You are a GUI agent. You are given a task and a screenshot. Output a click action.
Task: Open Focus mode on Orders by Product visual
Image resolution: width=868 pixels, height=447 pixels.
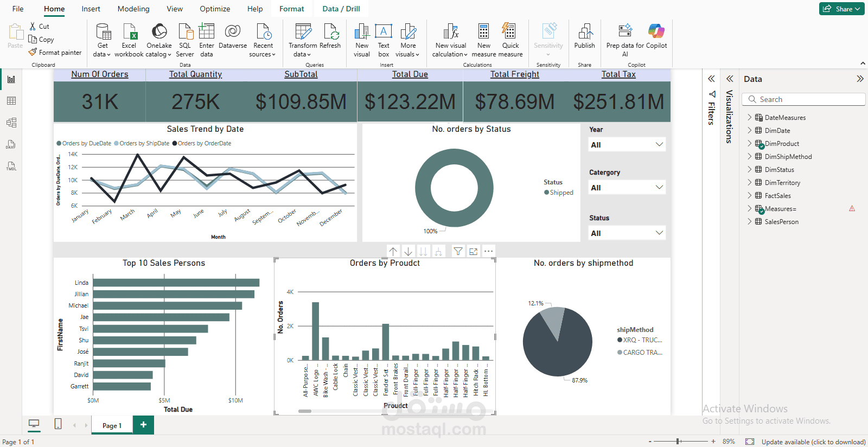[474, 251]
